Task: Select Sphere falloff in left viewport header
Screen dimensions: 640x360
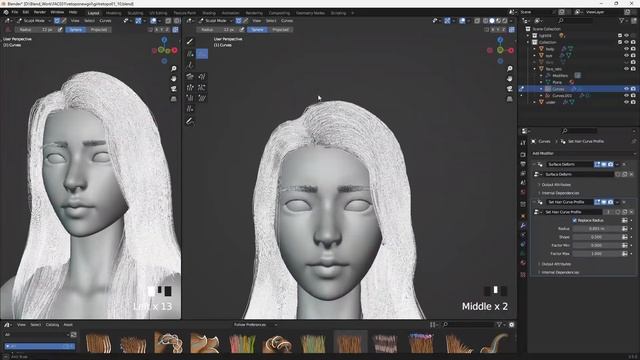Action: [75, 29]
